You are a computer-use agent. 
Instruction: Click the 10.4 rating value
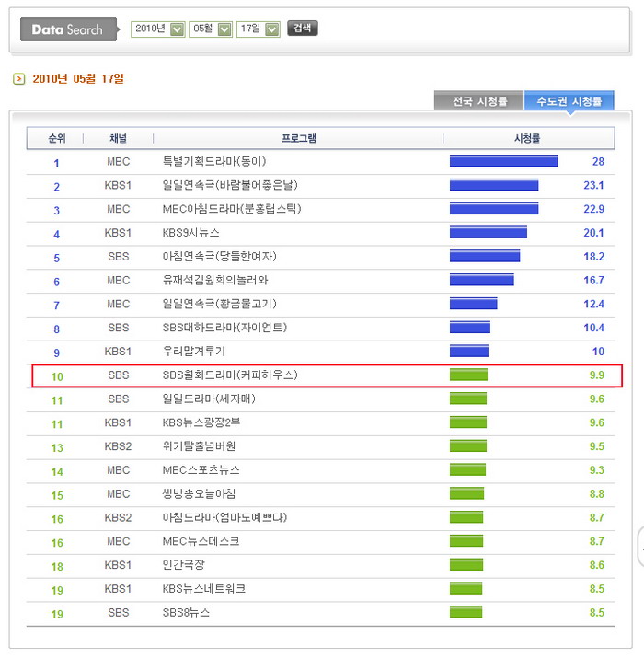click(x=593, y=328)
